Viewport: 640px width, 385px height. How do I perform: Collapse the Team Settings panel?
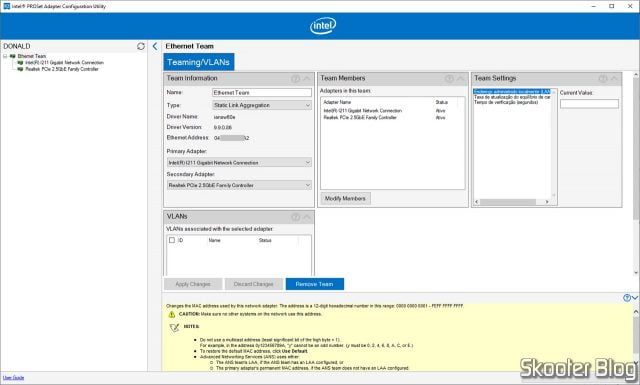click(x=614, y=79)
